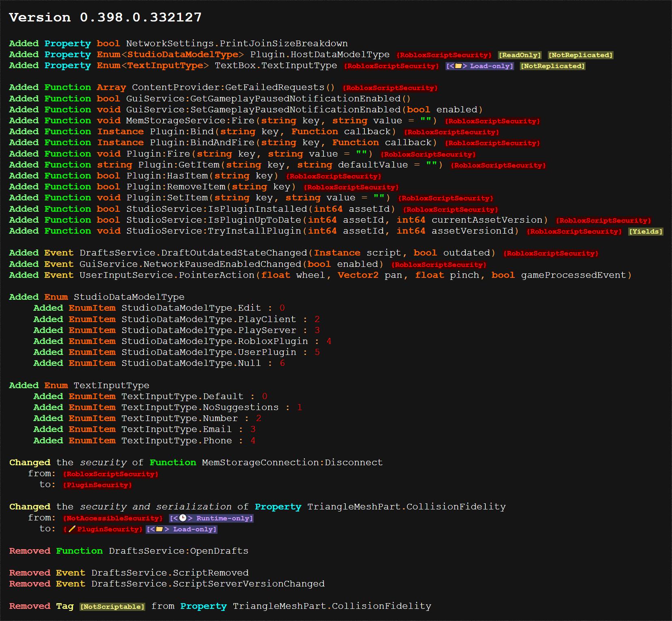Select StudioDataModelType.Edit enum item
Image resolution: width=672 pixels, height=621 pixels.
click(x=191, y=308)
